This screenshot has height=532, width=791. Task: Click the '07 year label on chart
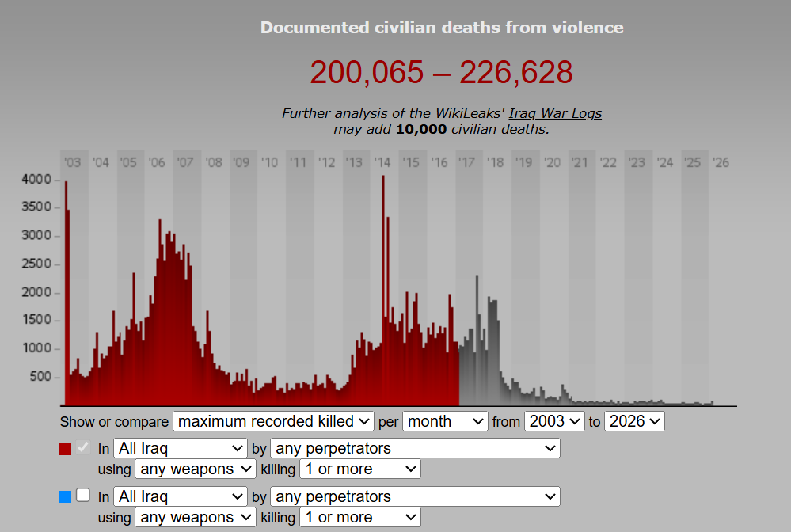[x=185, y=162]
